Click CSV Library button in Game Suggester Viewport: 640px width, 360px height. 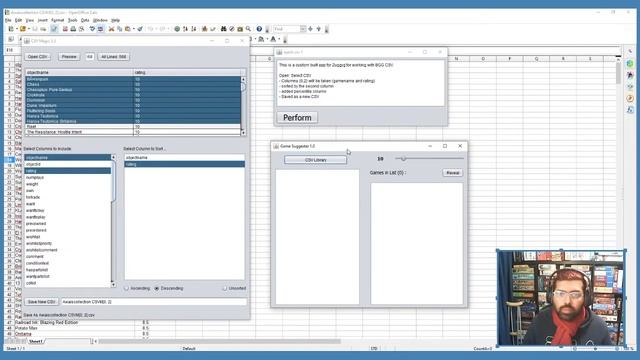(316, 160)
